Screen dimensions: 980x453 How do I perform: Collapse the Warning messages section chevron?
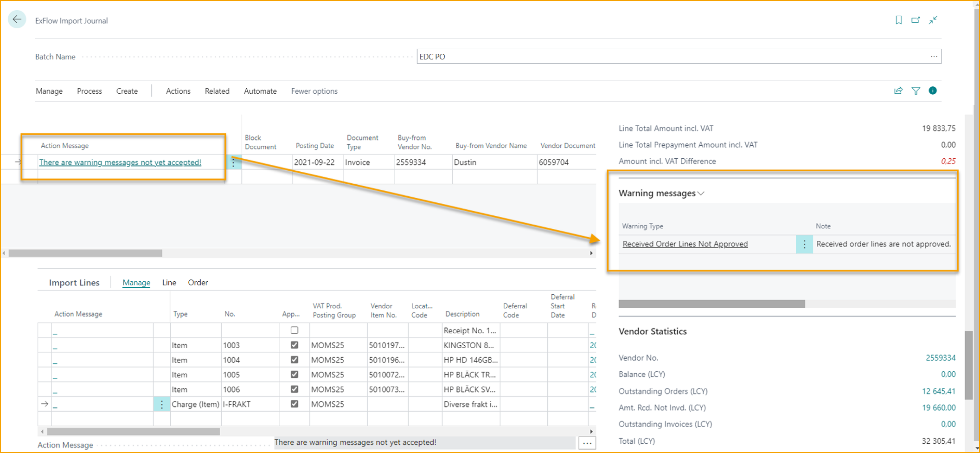point(701,193)
